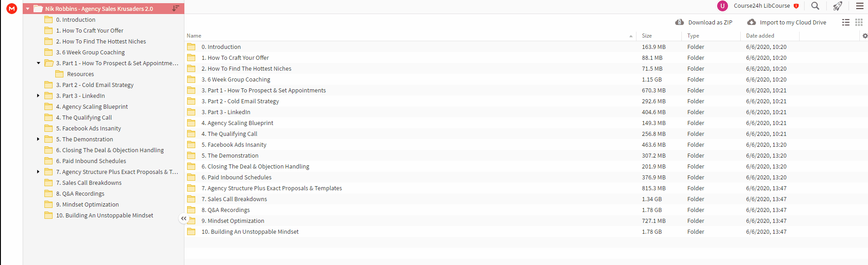Open the hamburger menu icon

(859, 6)
